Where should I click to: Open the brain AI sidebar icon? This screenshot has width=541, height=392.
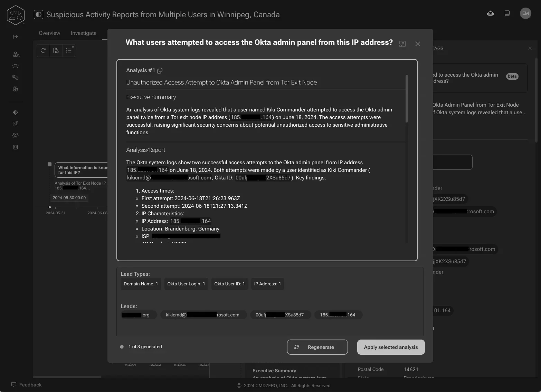coord(16,89)
